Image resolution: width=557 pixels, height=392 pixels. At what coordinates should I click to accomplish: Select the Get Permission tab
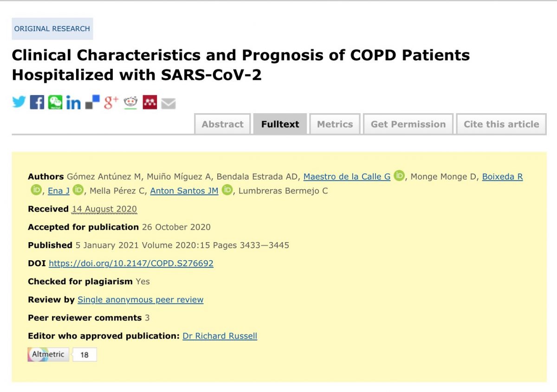coord(408,124)
